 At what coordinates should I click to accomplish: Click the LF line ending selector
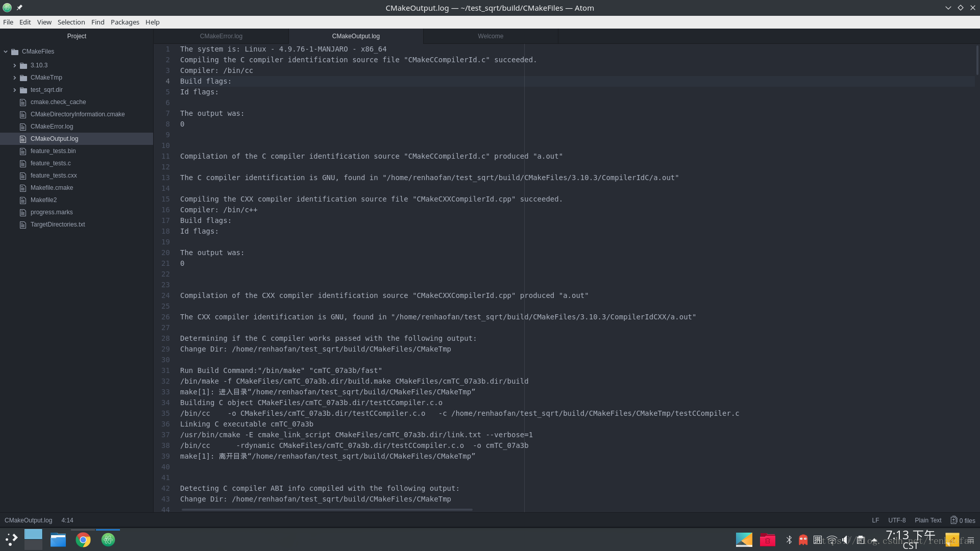pyautogui.click(x=875, y=520)
